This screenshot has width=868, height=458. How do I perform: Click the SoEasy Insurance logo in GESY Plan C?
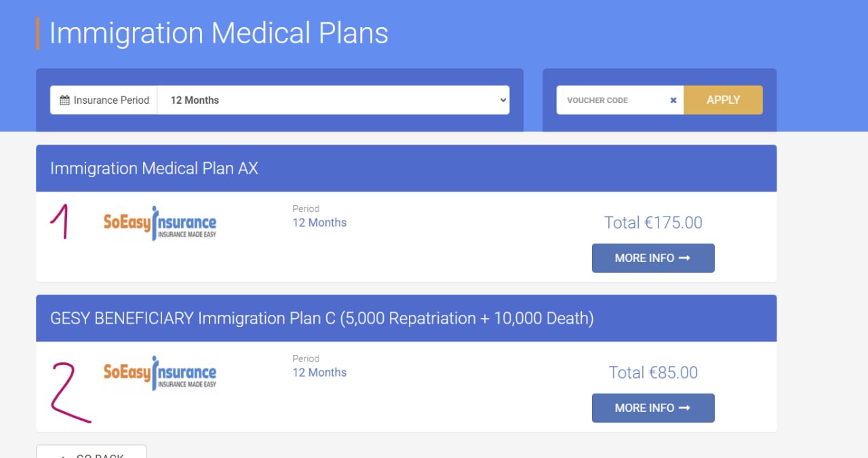click(160, 373)
